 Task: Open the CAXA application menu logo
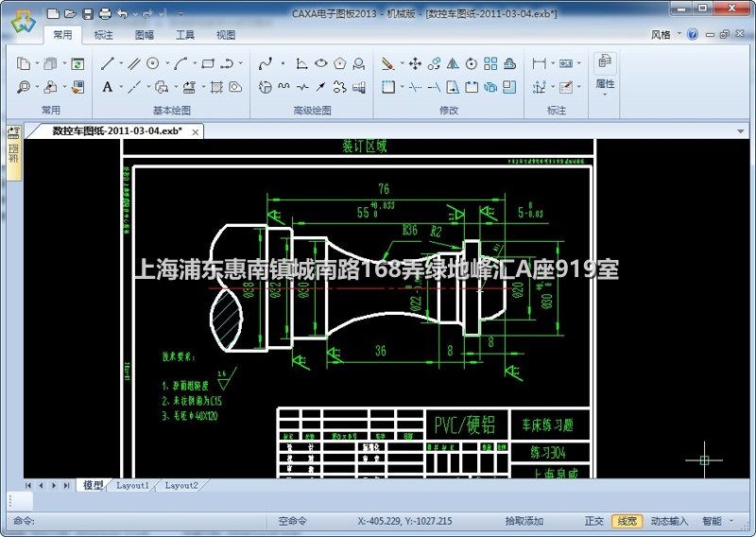click(x=23, y=21)
